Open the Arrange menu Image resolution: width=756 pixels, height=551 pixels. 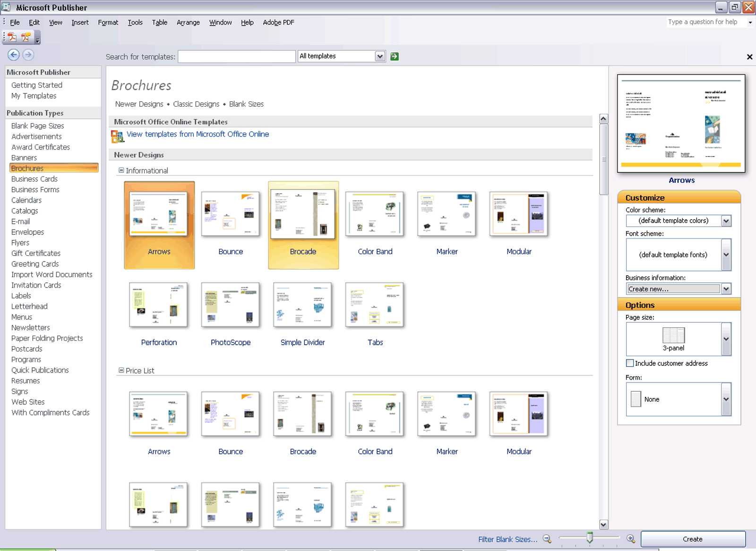tap(188, 22)
